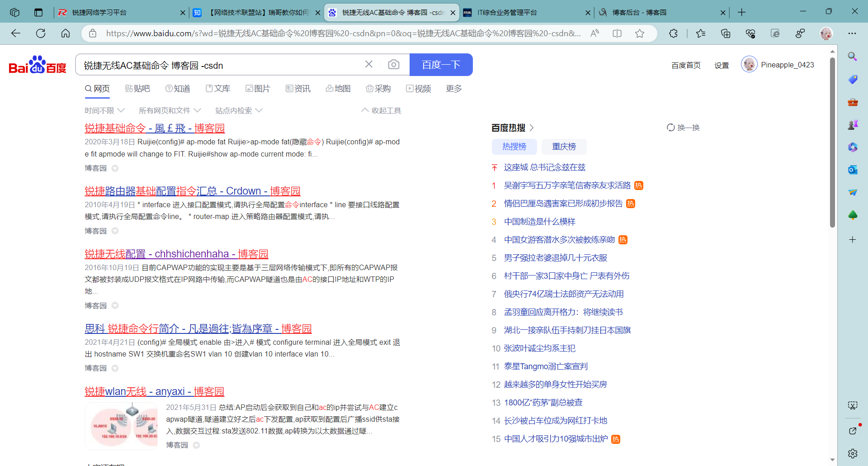Select the 贴吧 search category
868x466 pixels.
137,89
